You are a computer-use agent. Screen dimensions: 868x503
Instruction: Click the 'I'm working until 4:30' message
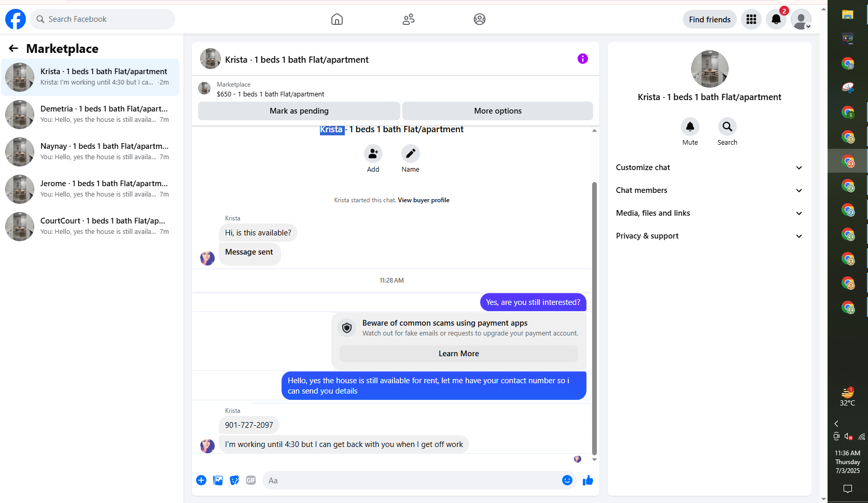(x=344, y=444)
